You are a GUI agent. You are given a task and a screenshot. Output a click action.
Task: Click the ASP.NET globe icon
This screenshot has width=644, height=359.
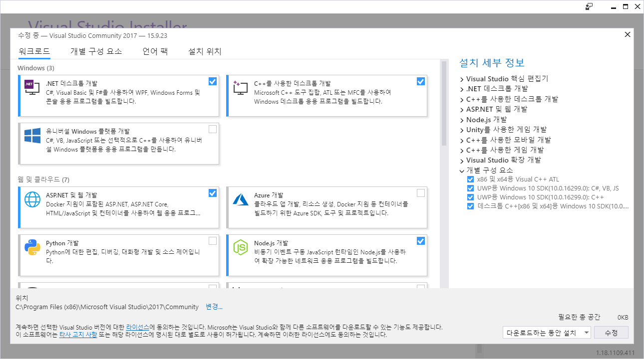click(32, 199)
